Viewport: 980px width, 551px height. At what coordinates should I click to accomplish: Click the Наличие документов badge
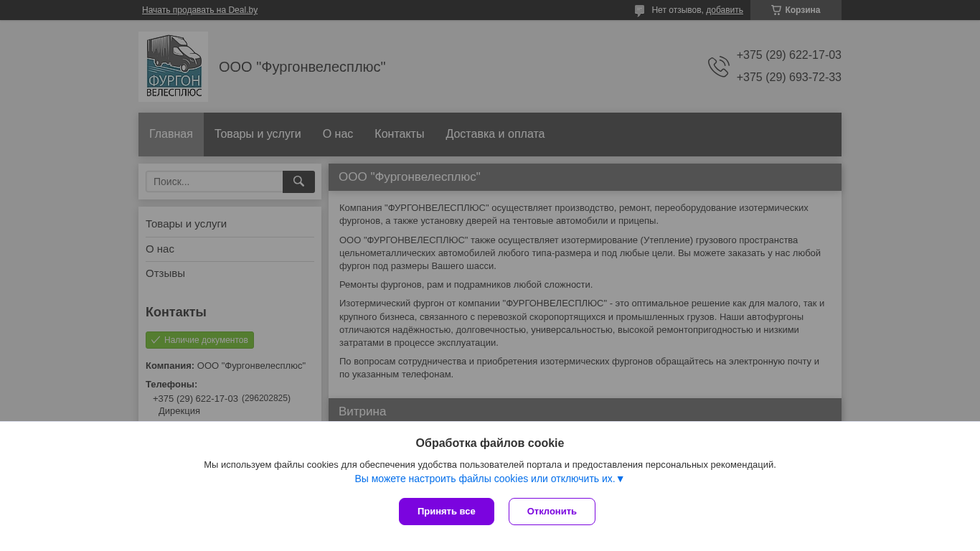pyautogui.click(x=199, y=340)
